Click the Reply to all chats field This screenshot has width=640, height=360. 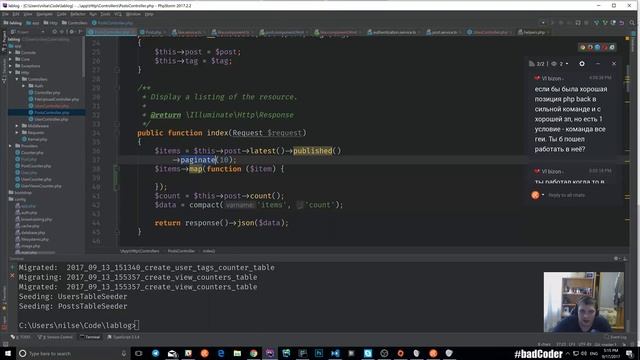pos(567,195)
